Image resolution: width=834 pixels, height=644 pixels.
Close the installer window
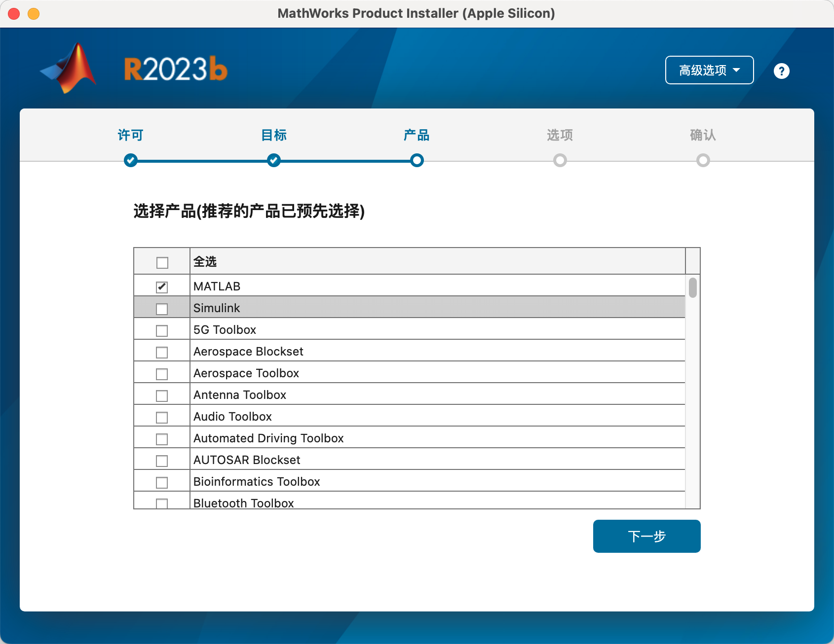coord(14,13)
